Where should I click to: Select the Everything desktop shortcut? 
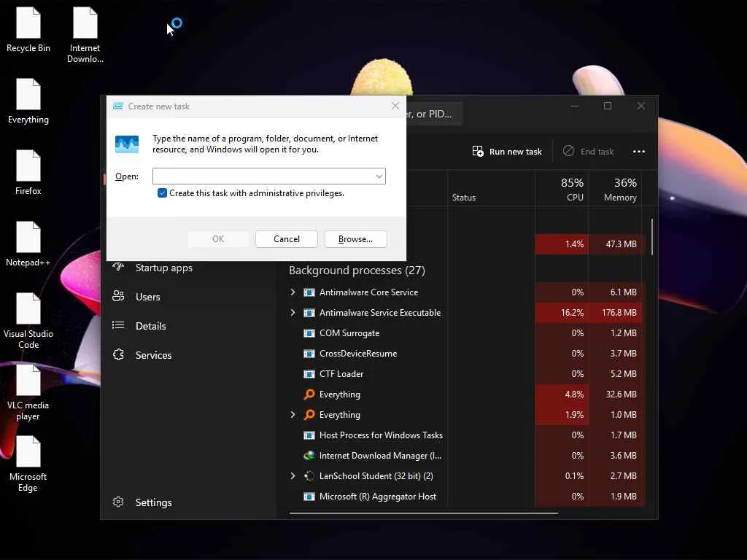click(x=28, y=101)
